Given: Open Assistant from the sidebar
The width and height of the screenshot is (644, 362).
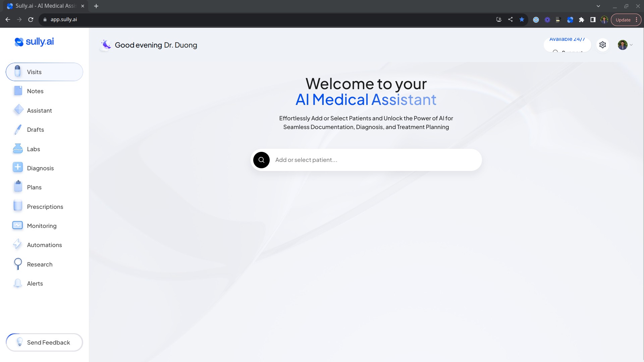Looking at the screenshot, I should coord(39,111).
